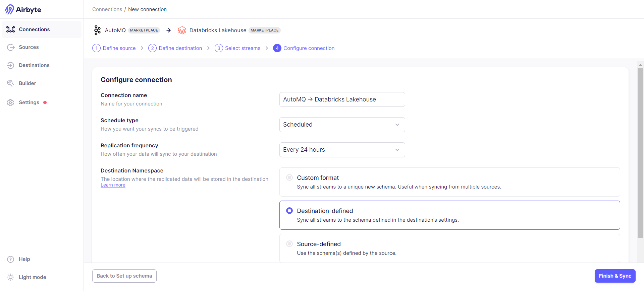Open the Replication frequency dropdown
Image resolution: width=644 pixels, height=291 pixels.
(x=342, y=150)
